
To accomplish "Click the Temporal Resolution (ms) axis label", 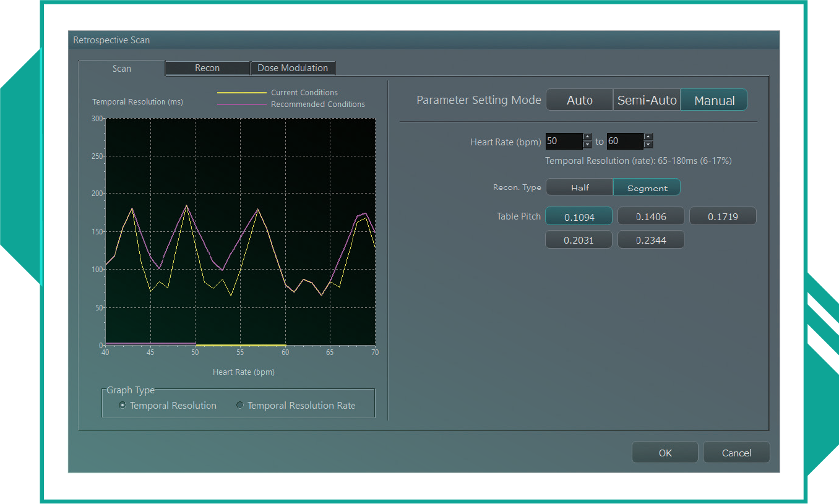I will [x=137, y=101].
